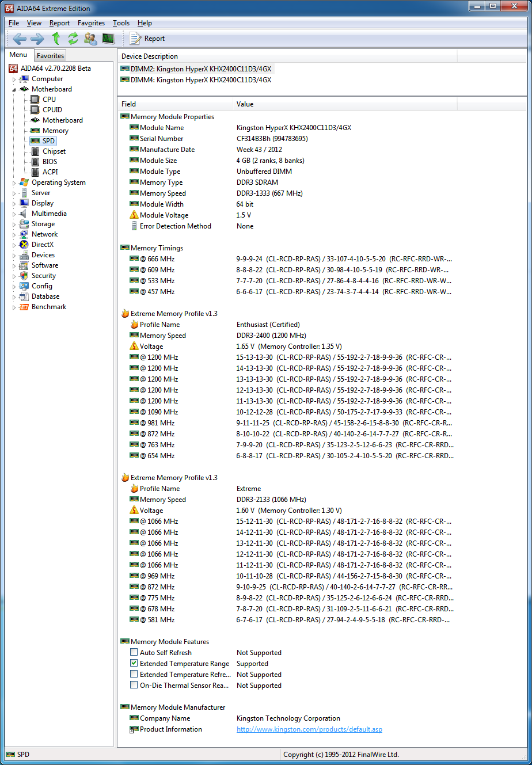
Task: Click the Value column header
Action: (345, 104)
